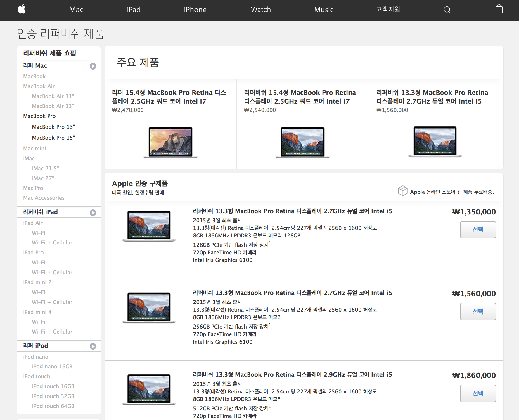Open the 2.9GHz MacBook Pro product title link
The height and width of the screenshot is (420, 519).
click(x=292, y=374)
